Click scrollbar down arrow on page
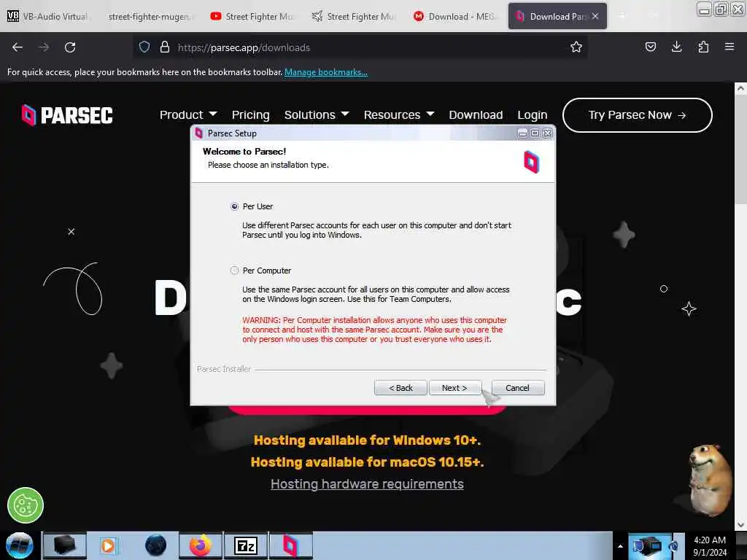The width and height of the screenshot is (747, 560). point(740,525)
